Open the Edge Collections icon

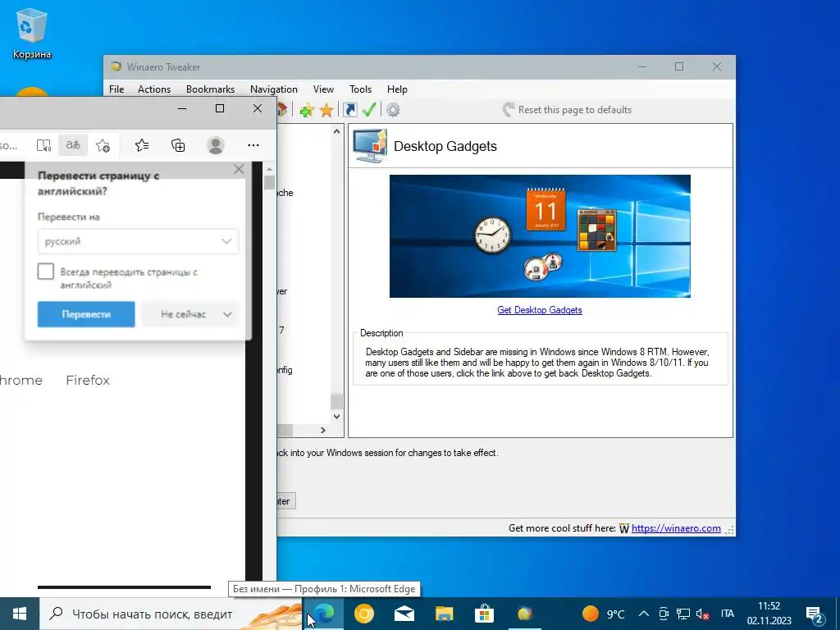[x=178, y=145]
